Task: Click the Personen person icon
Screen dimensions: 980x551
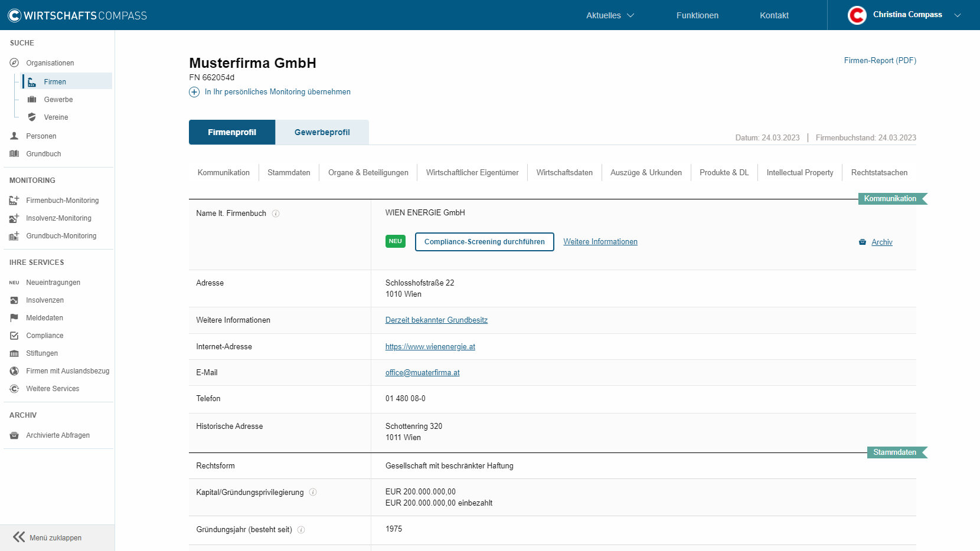Action: 14,136
